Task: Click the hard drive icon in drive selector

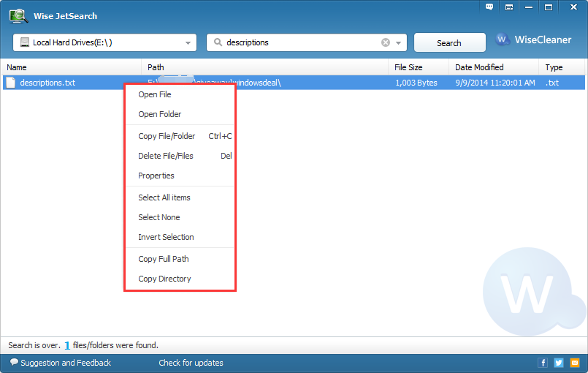Action: point(25,42)
